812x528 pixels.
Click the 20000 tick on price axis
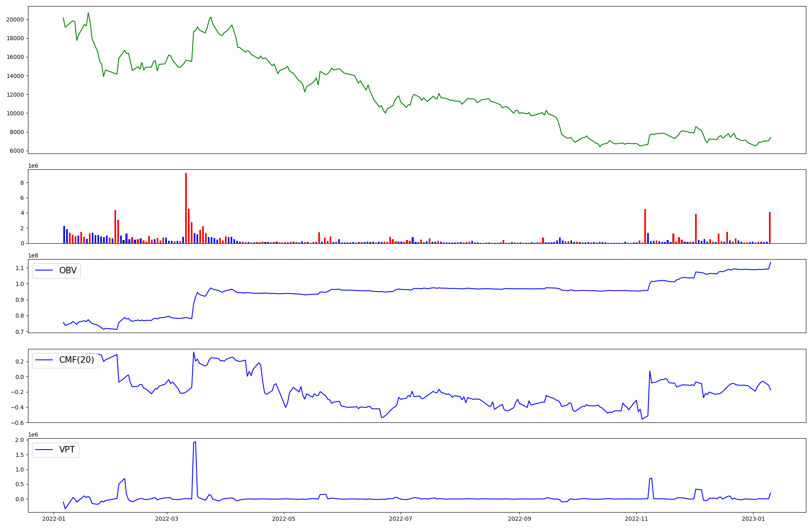[15, 19]
